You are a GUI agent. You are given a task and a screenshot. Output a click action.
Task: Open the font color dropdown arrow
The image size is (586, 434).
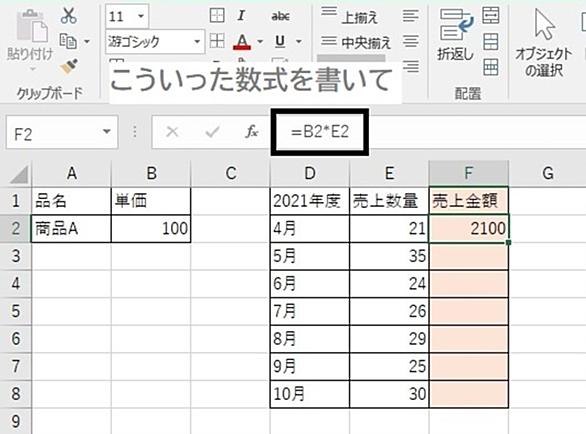point(260,41)
